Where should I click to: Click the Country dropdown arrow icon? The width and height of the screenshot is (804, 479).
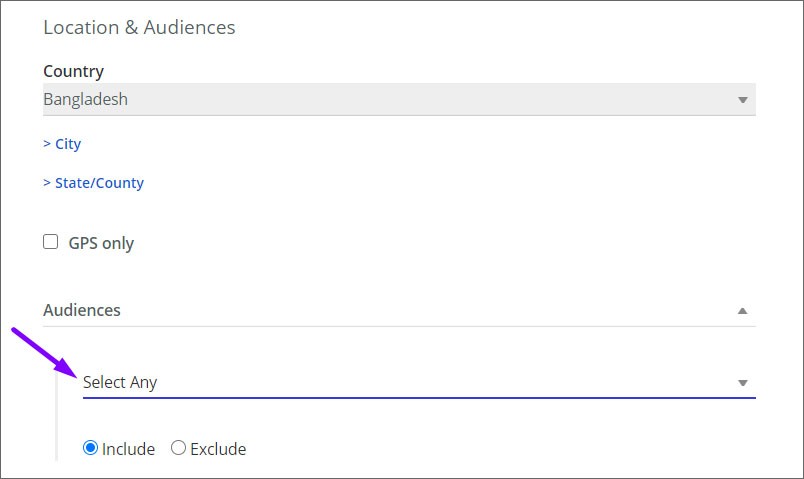(x=742, y=100)
